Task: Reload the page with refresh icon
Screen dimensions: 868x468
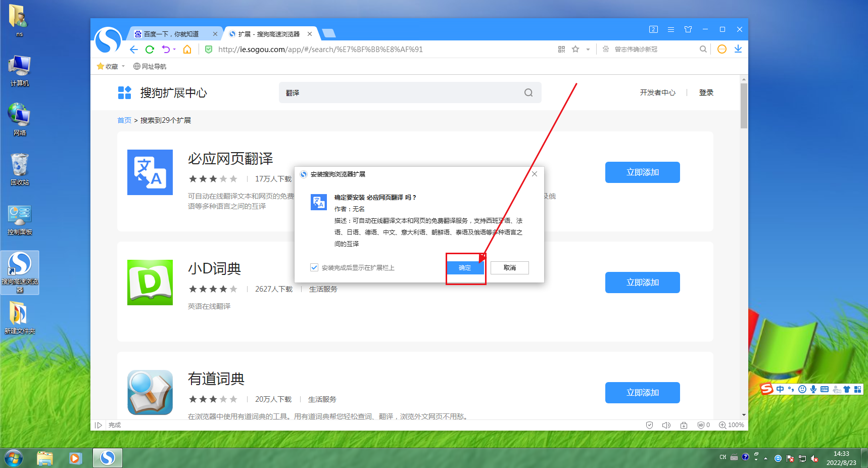Action: [x=150, y=49]
